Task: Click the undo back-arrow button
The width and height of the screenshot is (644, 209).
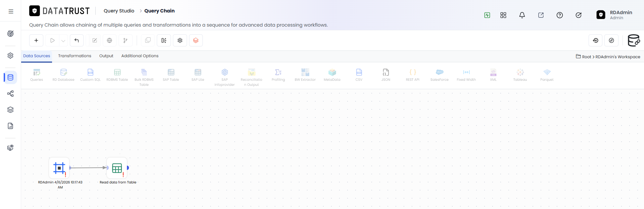Action: pyautogui.click(x=77, y=40)
